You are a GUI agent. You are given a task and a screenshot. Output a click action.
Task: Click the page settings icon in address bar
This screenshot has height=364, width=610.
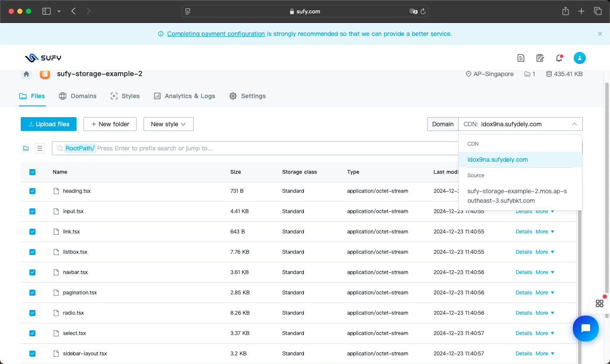(188, 12)
